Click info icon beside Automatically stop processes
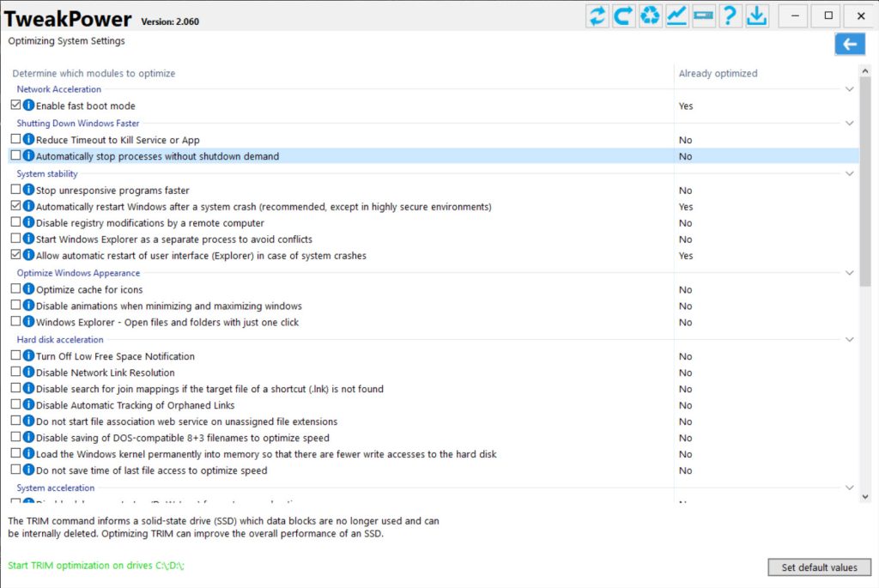The width and height of the screenshot is (879, 588). click(x=28, y=156)
